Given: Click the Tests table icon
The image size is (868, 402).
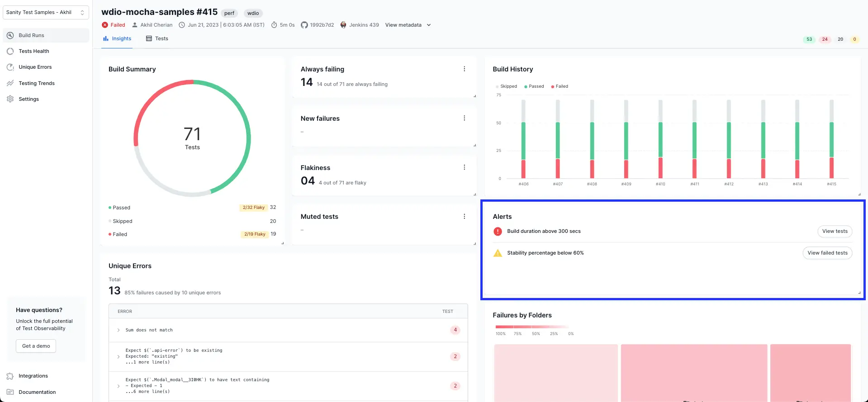Looking at the screenshot, I should (x=149, y=38).
